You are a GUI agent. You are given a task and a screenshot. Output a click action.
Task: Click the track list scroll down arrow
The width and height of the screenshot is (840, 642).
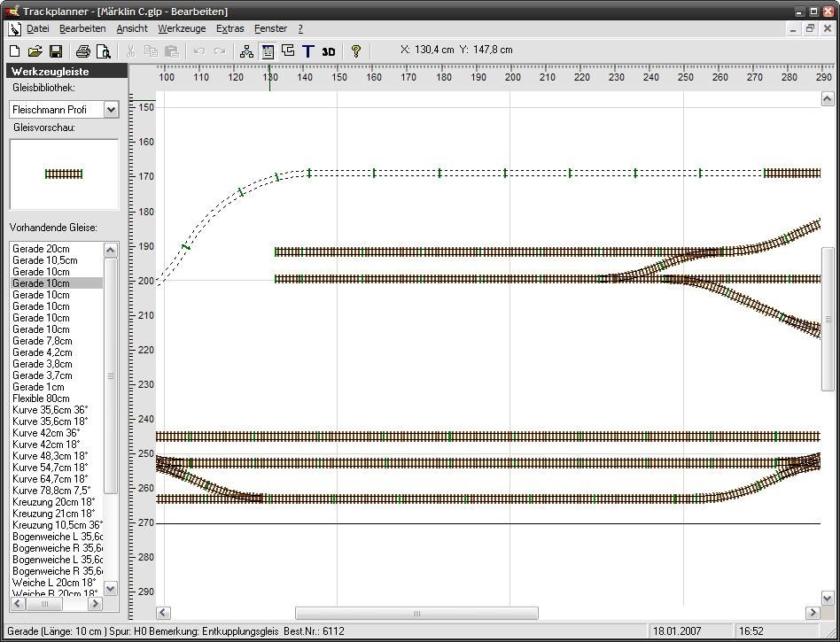pos(111,588)
